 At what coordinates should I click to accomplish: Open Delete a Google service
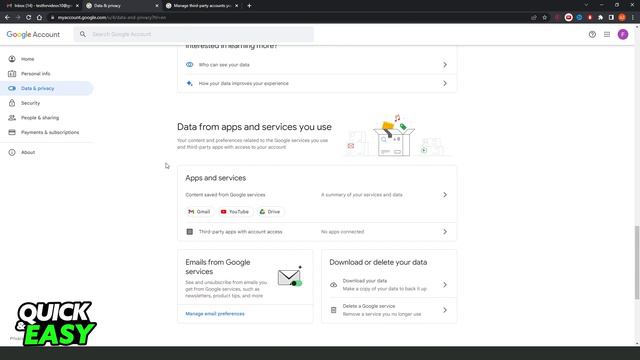point(389,310)
